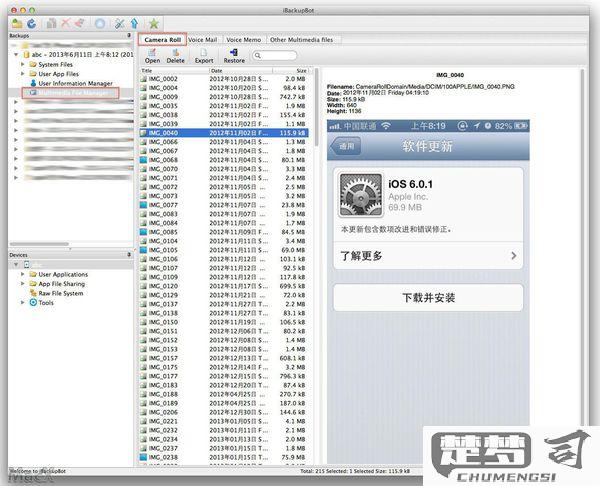This screenshot has width=600, height=486.
Task: Expand the System Files folder
Action: click(23, 64)
